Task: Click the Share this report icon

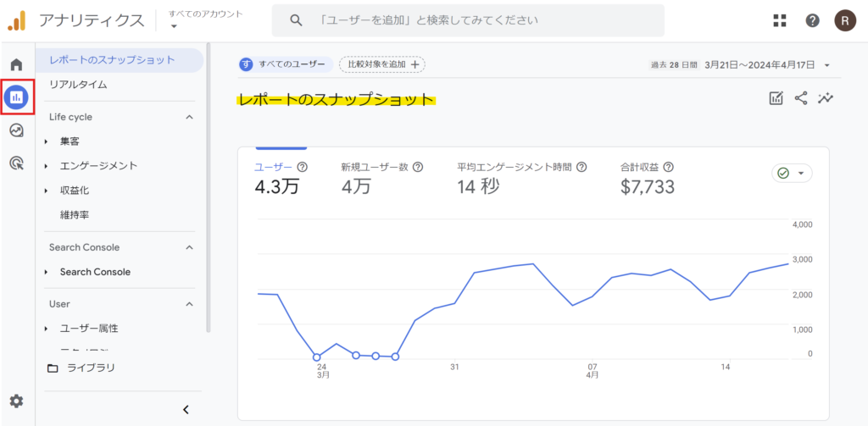Action: pos(801,98)
